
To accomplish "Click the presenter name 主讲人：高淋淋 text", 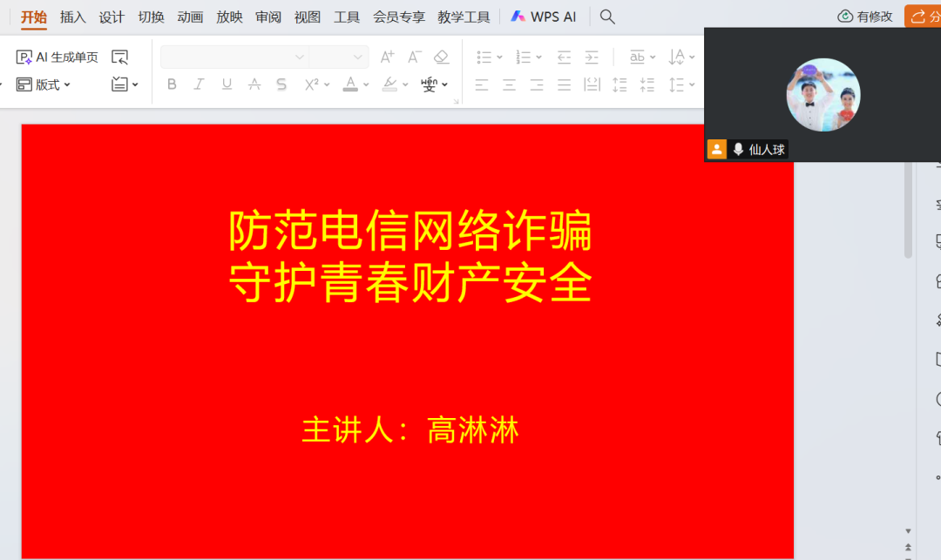I will tap(410, 430).
